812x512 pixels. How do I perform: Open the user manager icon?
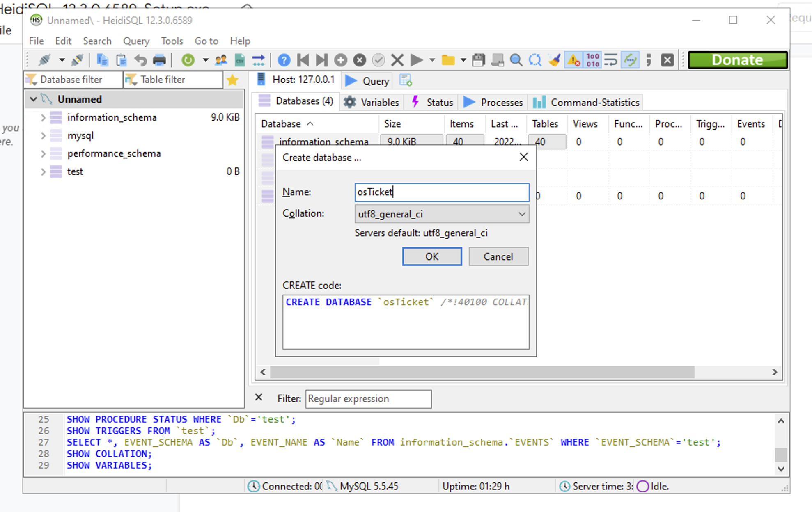point(221,60)
